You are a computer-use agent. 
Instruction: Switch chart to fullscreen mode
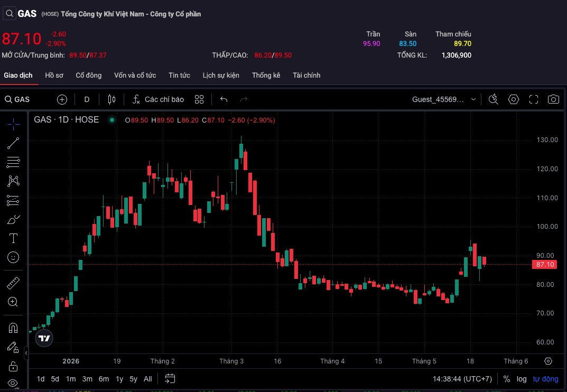pyautogui.click(x=534, y=99)
